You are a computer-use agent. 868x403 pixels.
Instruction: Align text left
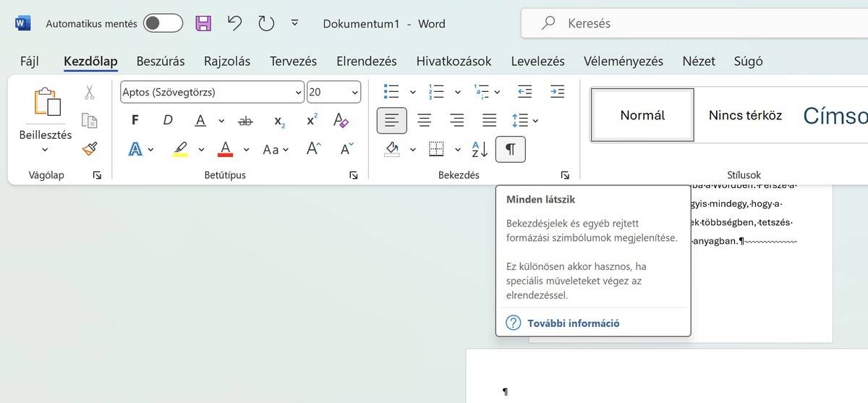pos(392,121)
